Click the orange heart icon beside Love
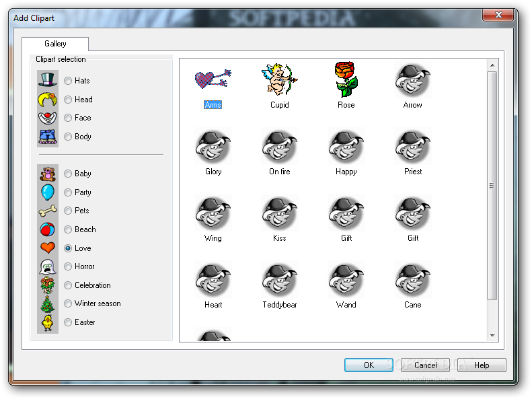 [48, 248]
